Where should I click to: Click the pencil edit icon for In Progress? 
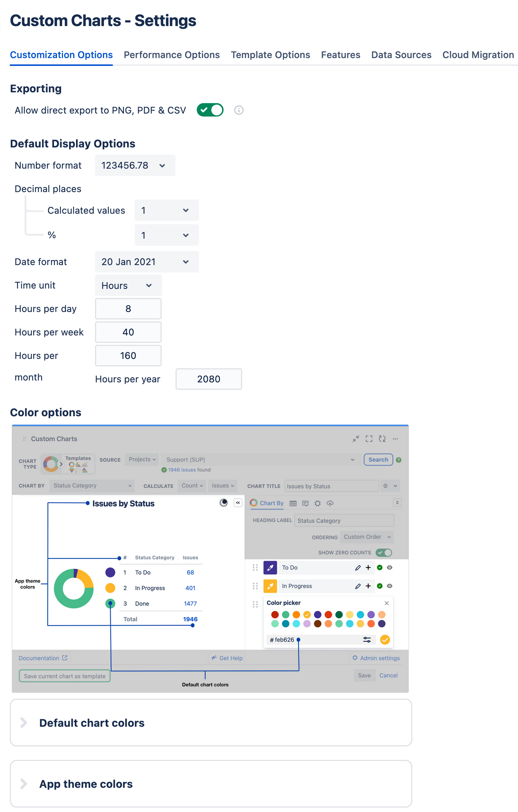point(358,586)
